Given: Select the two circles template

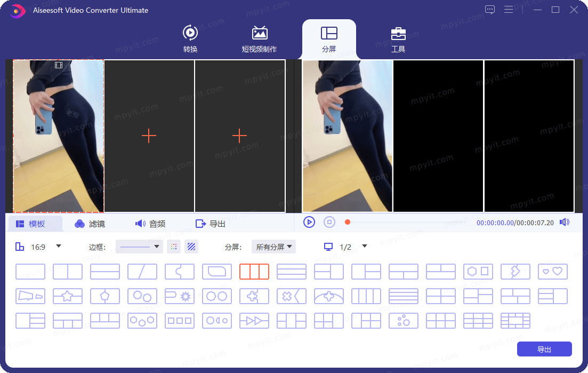Looking at the screenshot, I should [x=217, y=296].
